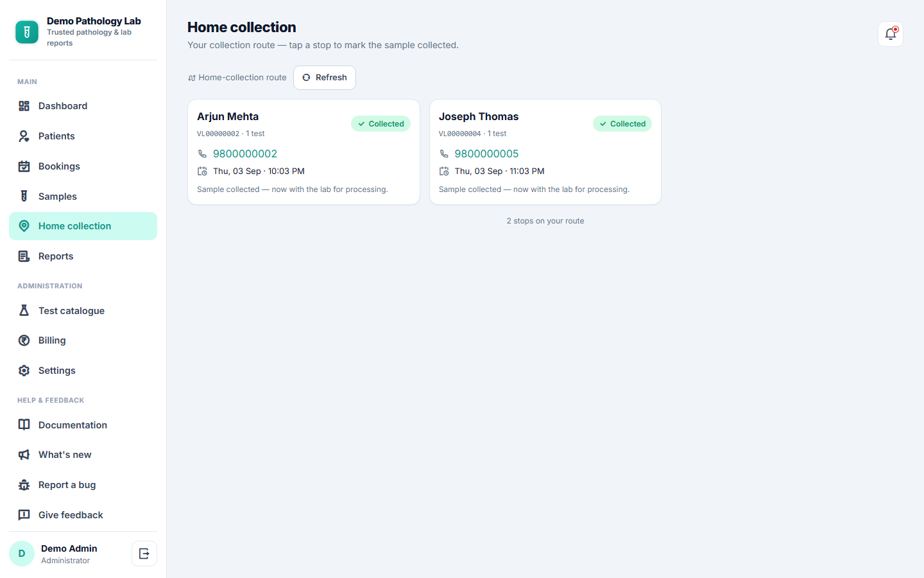
Task: Open the Give feedback option
Action: coord(83,515)
